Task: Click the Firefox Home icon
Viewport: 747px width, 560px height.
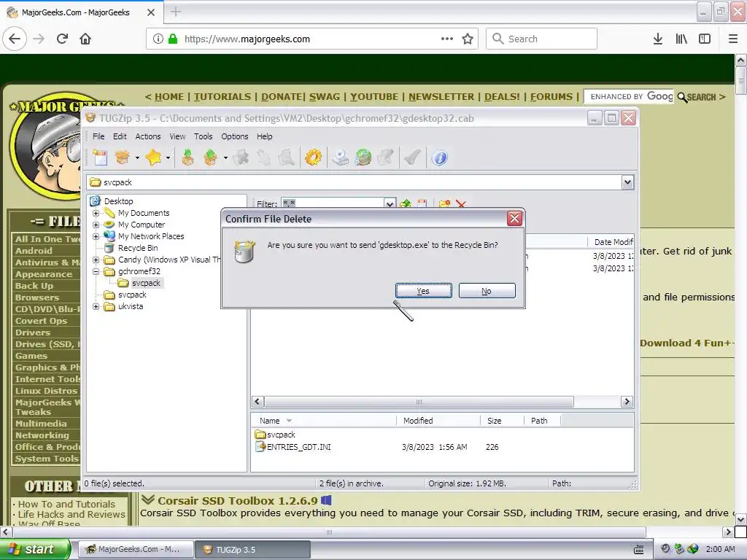Action: (85, 39)
